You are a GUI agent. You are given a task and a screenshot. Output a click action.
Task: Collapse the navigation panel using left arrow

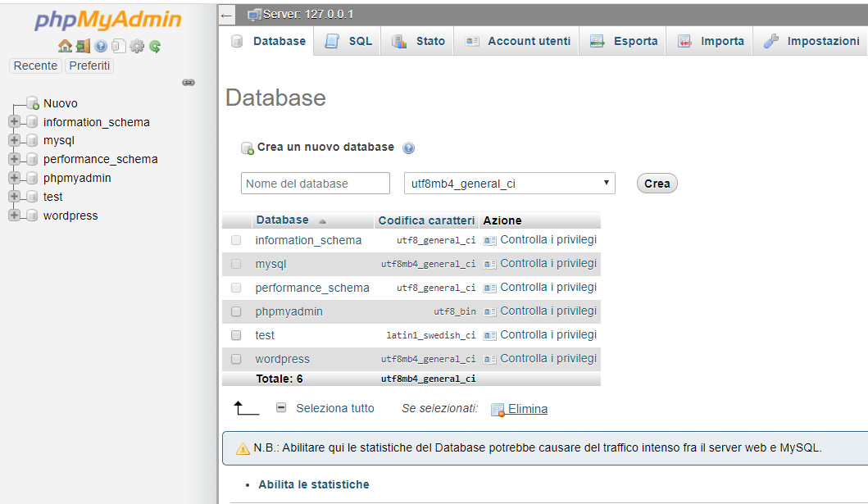click(x=227, y=16)
